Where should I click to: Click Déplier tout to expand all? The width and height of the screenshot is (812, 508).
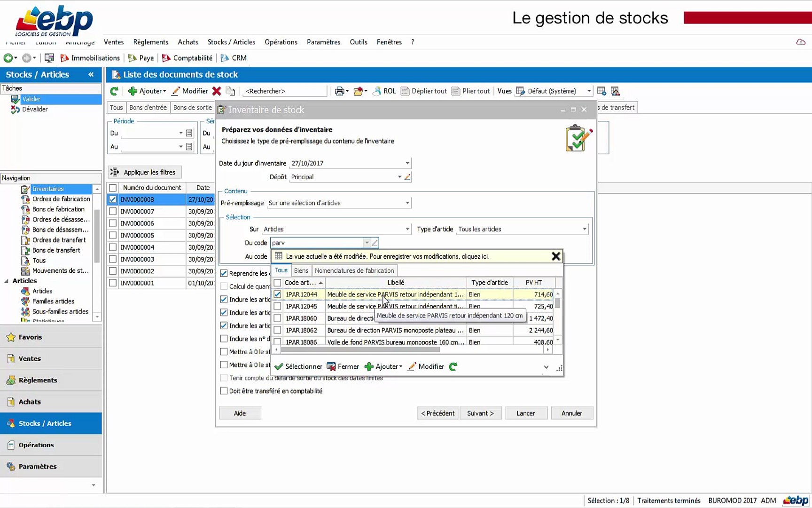pos(424,91)
